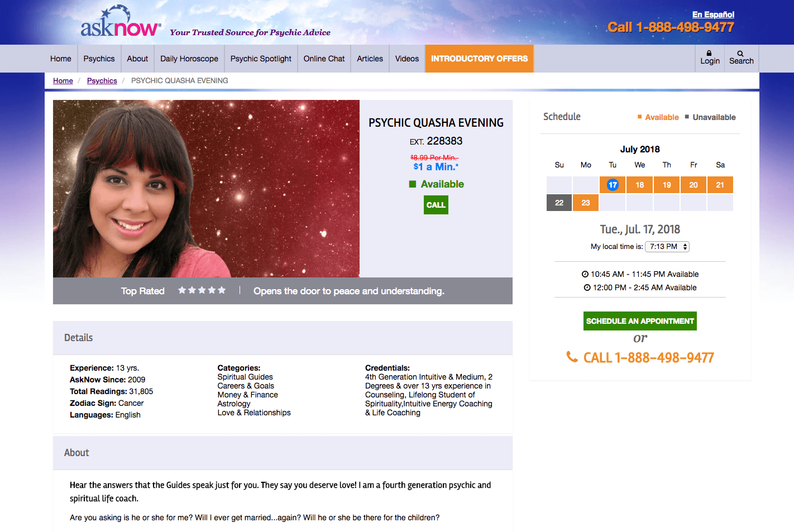Click the green Available status square
The image size is (794, 532).
click(x=413, y=184)
